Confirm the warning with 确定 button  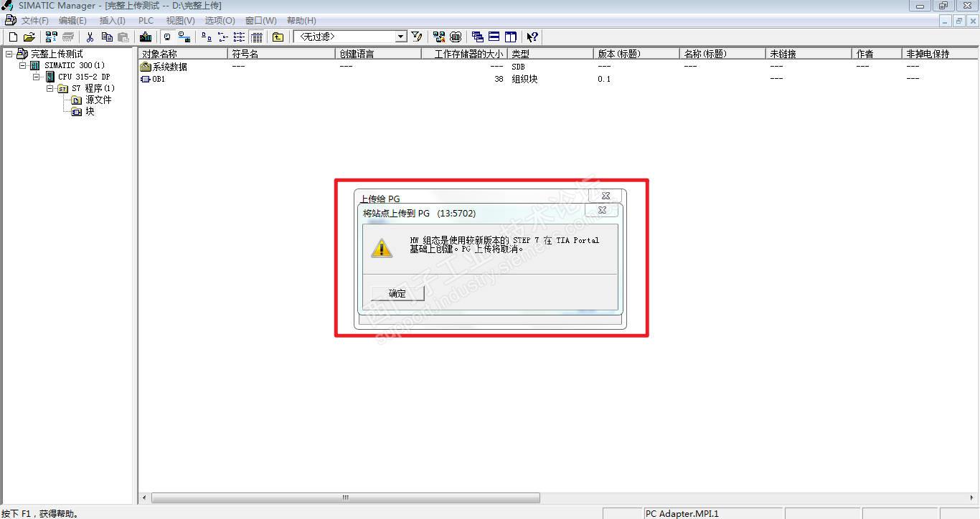(397, 293)
